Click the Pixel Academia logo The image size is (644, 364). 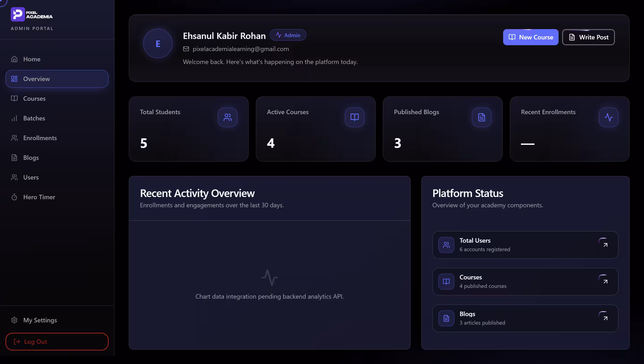(32, 14)
